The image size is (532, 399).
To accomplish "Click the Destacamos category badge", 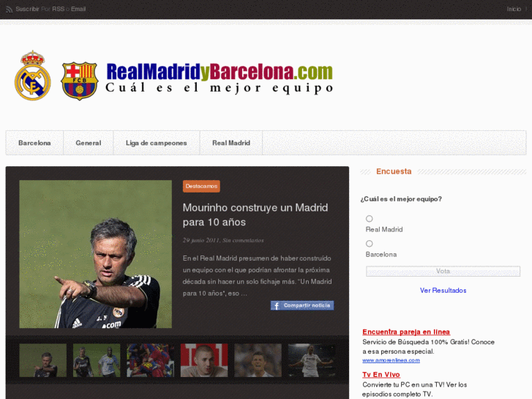I will click(201, 186).
